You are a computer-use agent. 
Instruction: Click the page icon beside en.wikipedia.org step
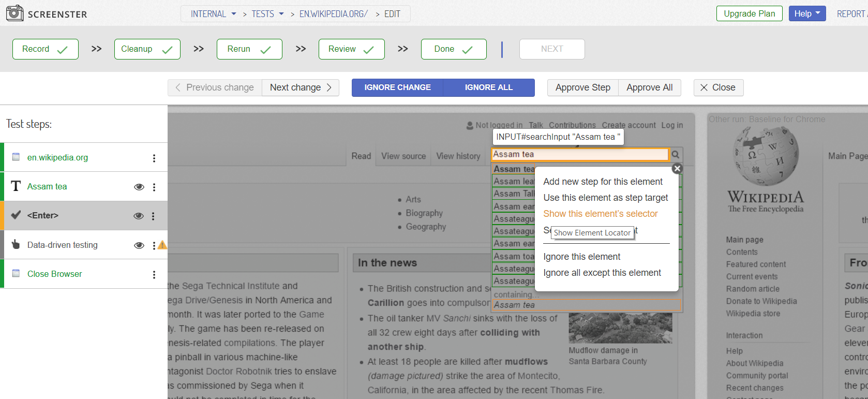coord(16,157)
